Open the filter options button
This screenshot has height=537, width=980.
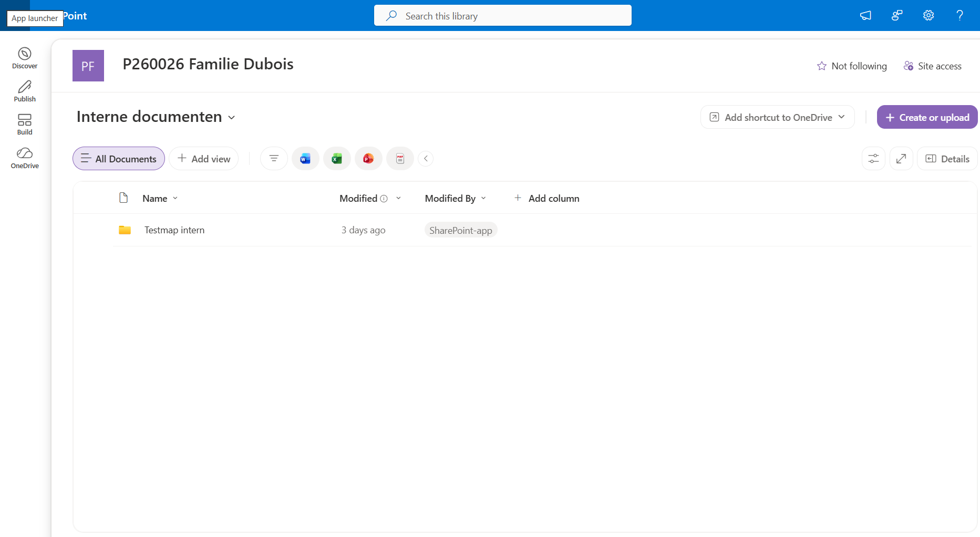[274, 159]
